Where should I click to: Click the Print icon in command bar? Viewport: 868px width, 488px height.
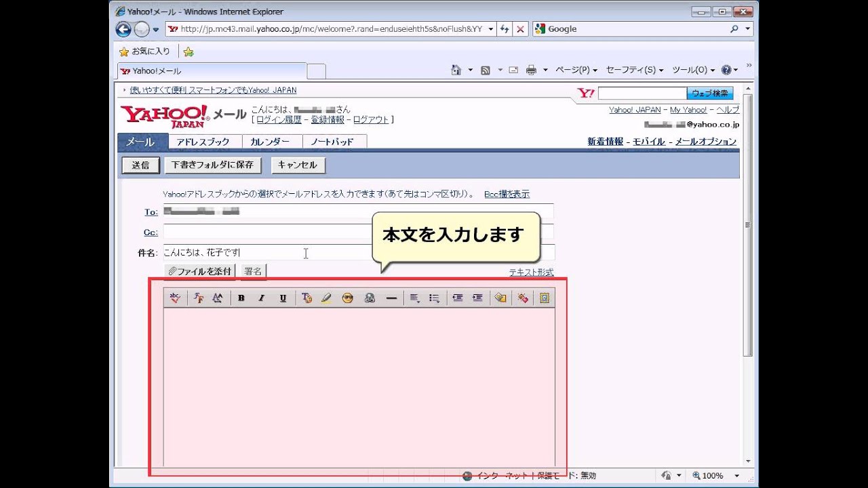pyautogui.click(x=532, y=70)
